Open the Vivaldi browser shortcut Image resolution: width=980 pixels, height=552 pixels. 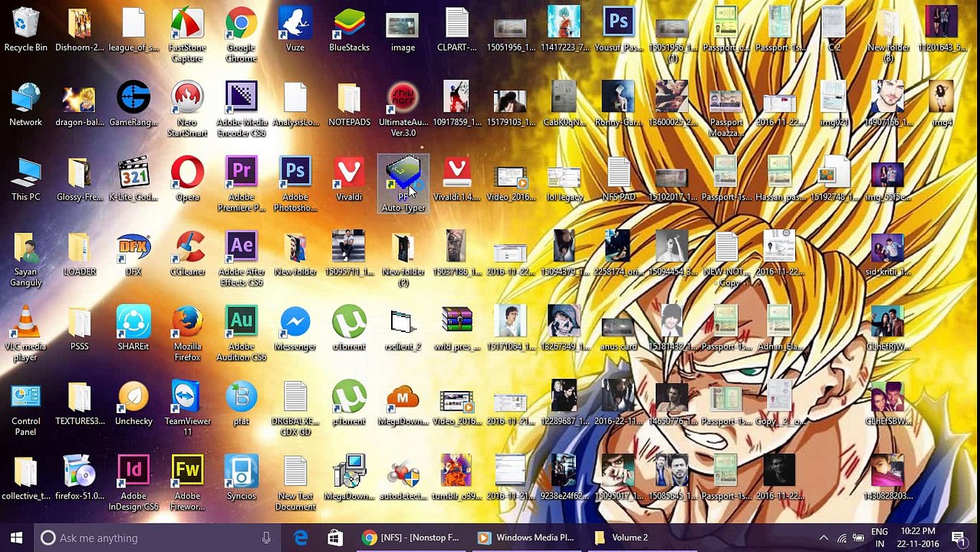tap(349, 180)
